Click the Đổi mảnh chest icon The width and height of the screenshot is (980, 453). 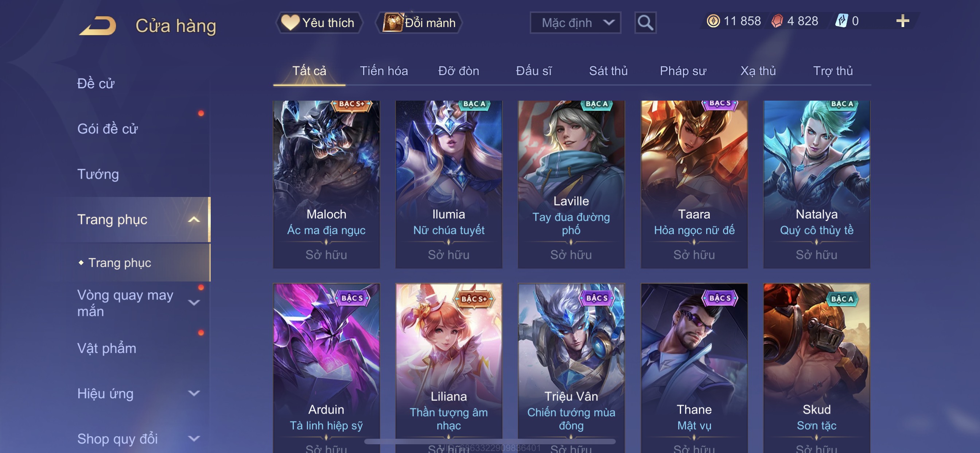tap(393, 23)
